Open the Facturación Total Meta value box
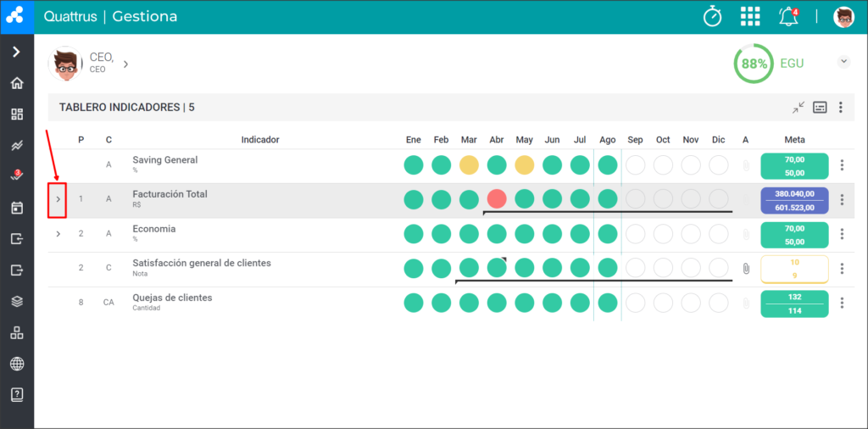 point(794,200)
